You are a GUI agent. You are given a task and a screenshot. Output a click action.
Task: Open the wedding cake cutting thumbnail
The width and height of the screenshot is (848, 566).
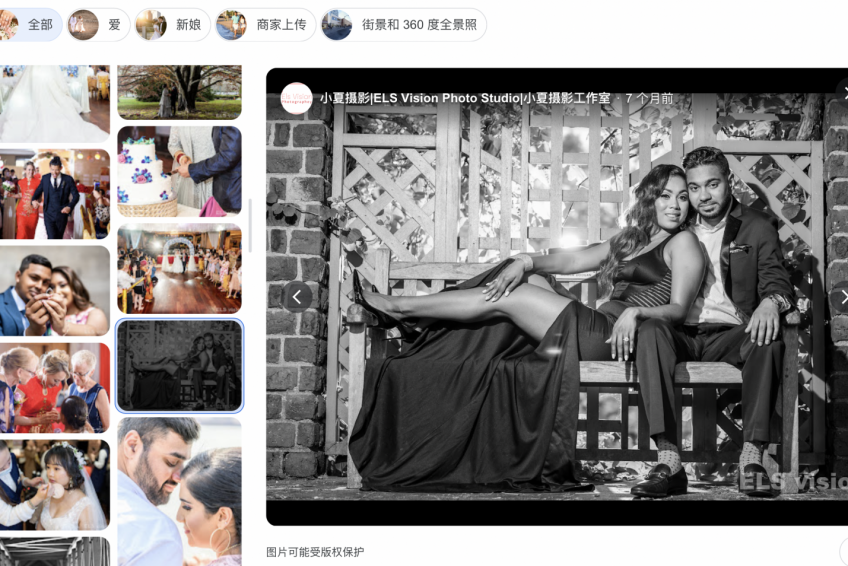point(180,171)
